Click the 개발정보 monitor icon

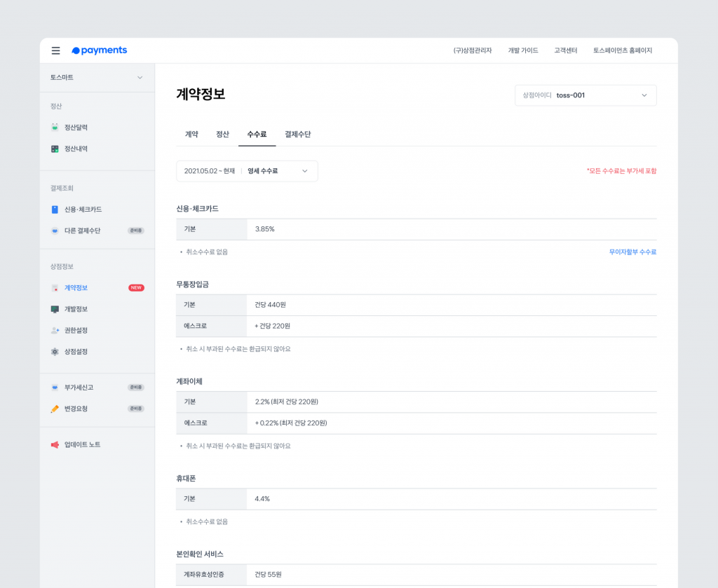pyautogui.click(x=55, y=309)
